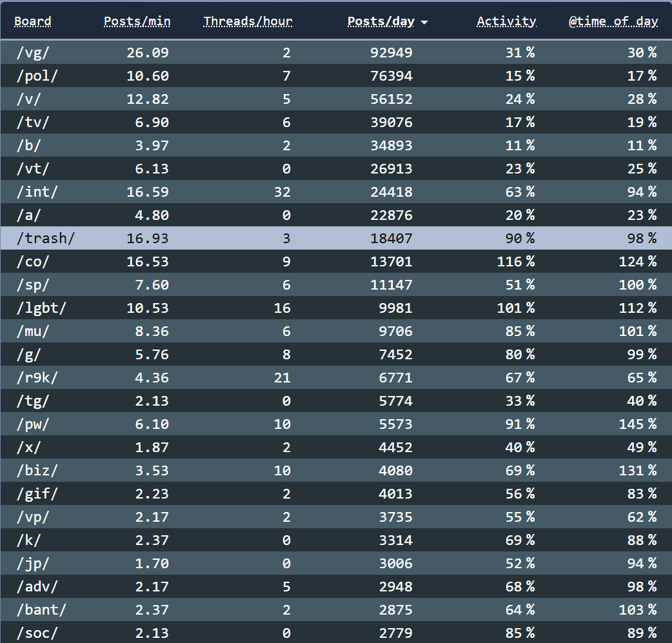Click threads/hour value 21
Screen dimensions: 672x643
[282, 377]
